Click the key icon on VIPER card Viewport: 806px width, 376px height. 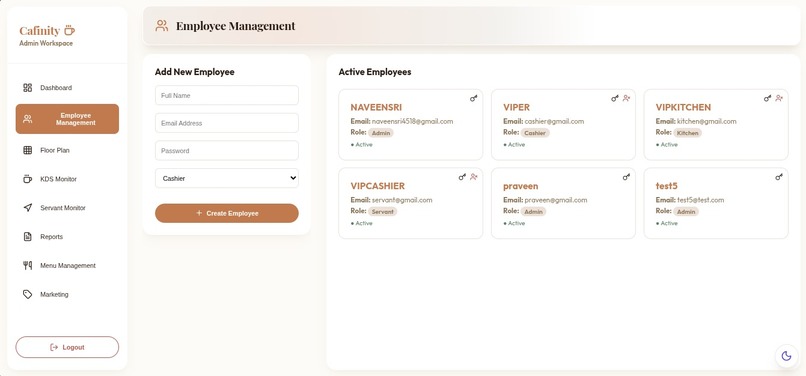615,98
